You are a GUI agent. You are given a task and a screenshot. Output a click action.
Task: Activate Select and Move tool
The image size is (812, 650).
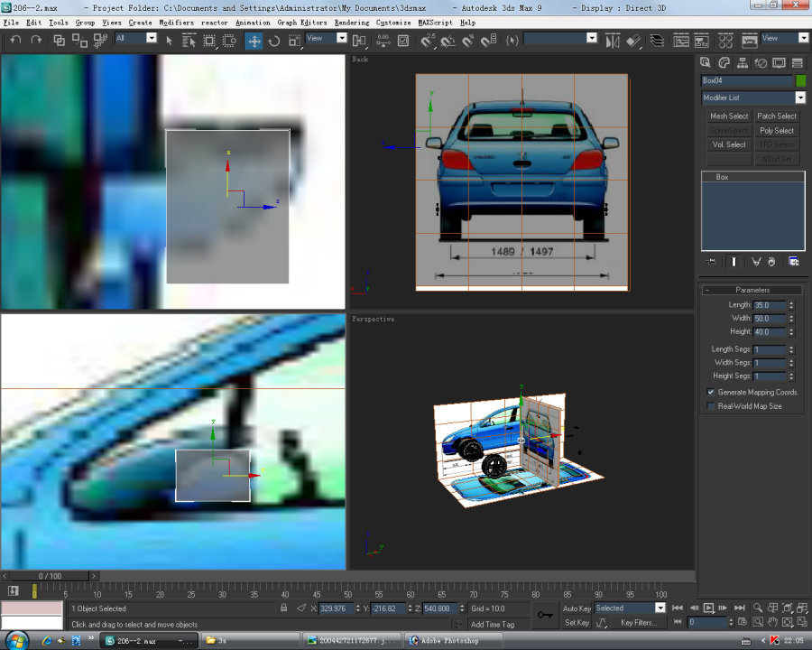click(254, 41)
